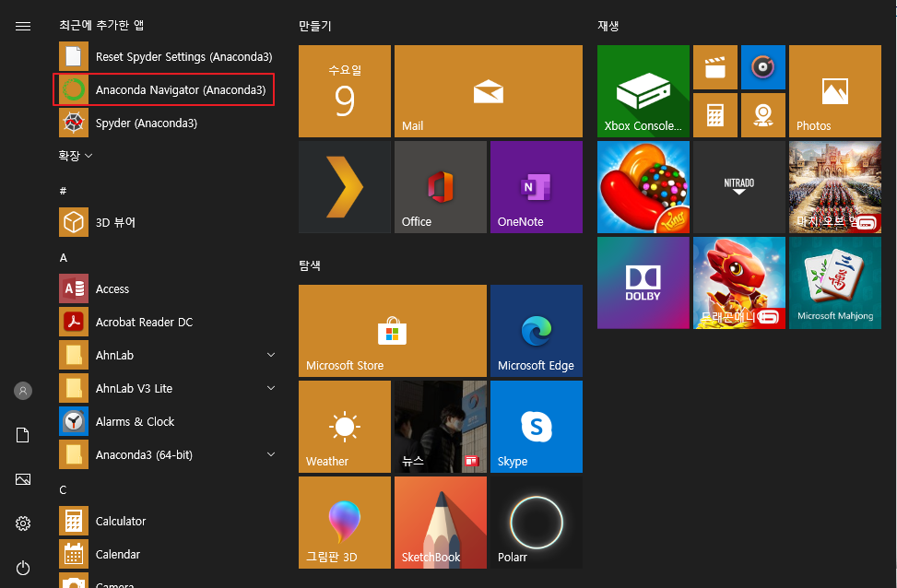
Task: Open the Photos tile
Action: pyautogui.click(x=835, y=91)
